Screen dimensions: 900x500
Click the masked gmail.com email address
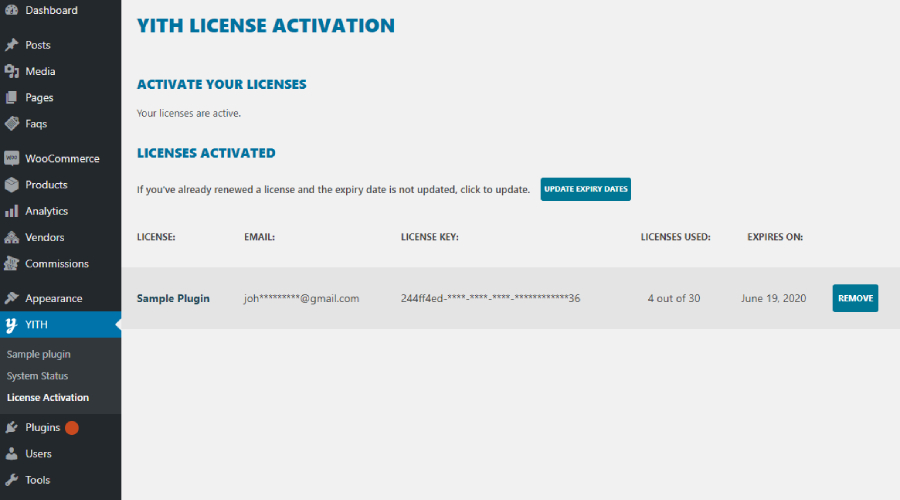[x=301, y=298]
